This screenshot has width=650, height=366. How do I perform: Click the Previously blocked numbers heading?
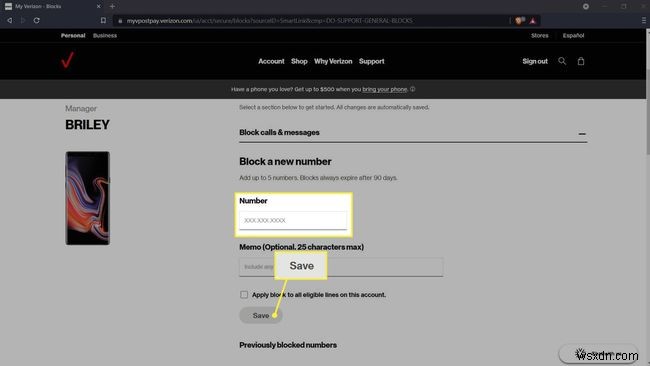click(288, 345)
